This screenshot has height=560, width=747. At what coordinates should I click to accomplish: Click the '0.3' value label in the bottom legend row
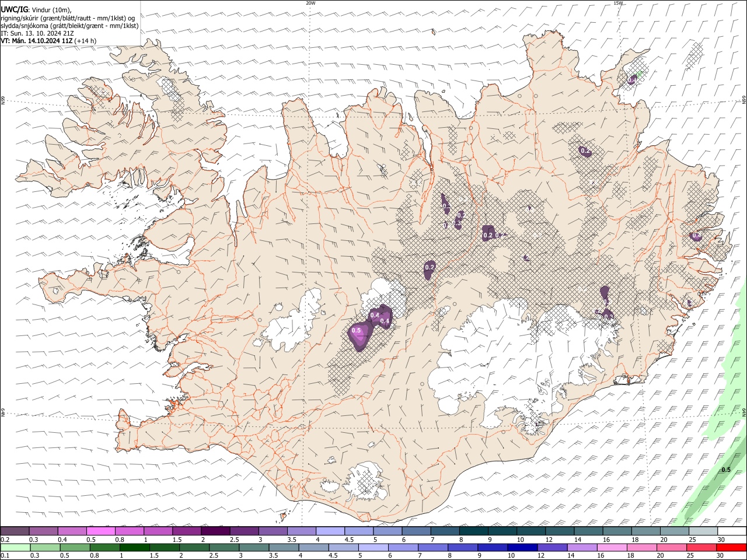tap(34, 556)
